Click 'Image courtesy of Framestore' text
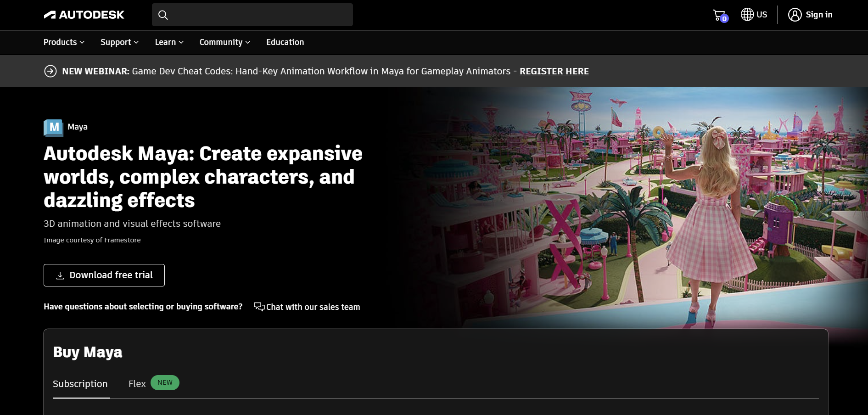868x415 pixels. point(92,240)
